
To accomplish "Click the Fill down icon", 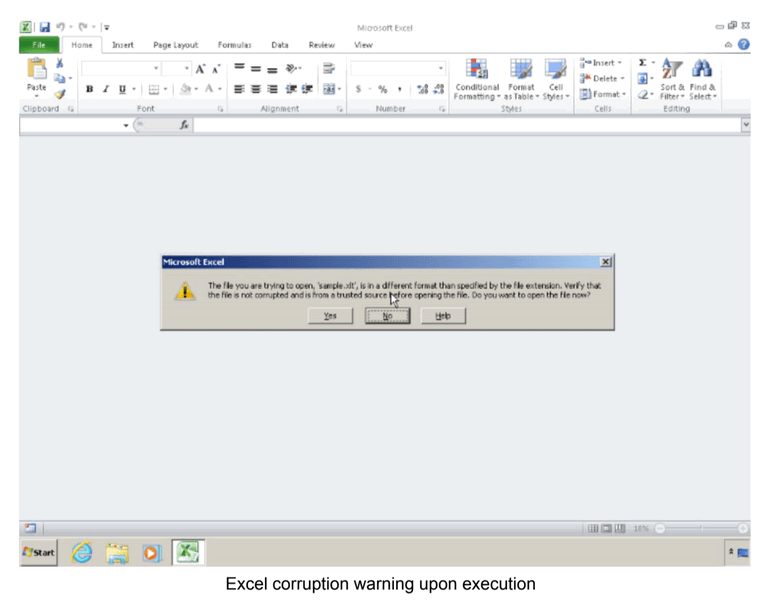I will click(642, 79).
